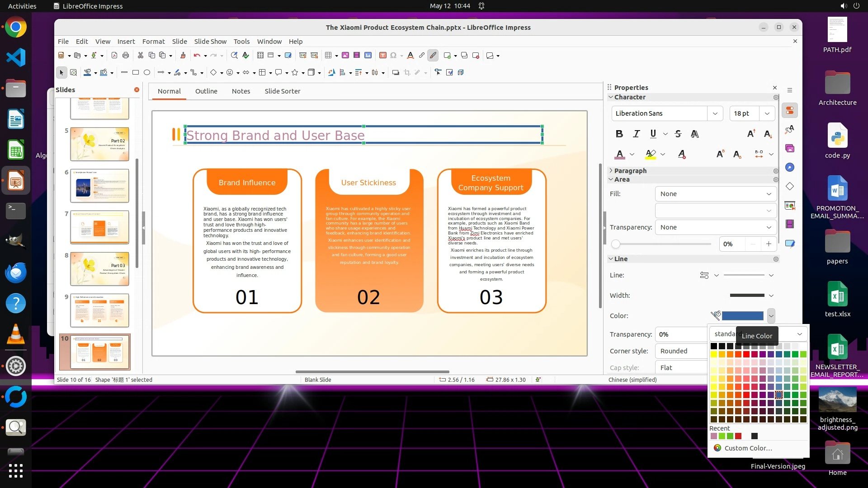Open the font name dropdown
The height and width of the screenshot is (488, 868).
point(715,113)
